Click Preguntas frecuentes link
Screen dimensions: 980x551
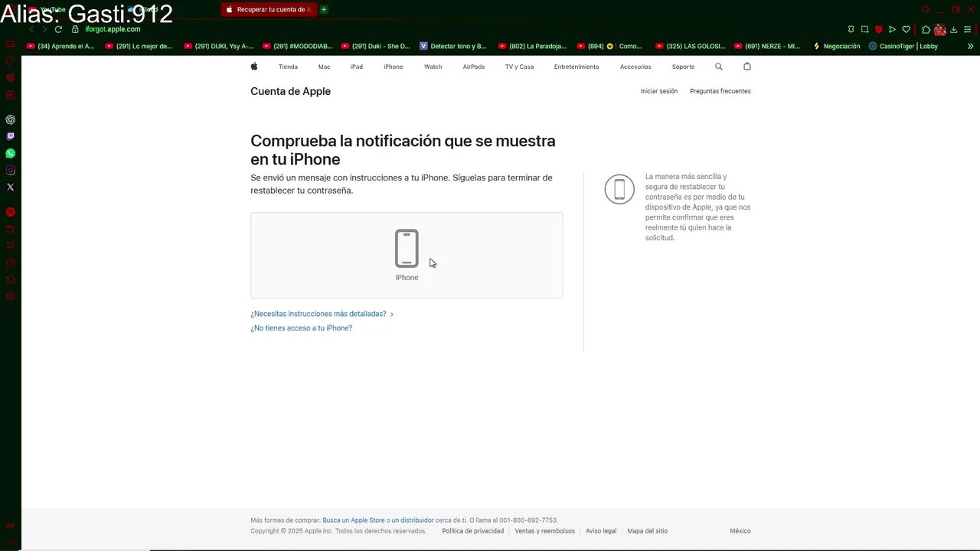tap(720, 91)
